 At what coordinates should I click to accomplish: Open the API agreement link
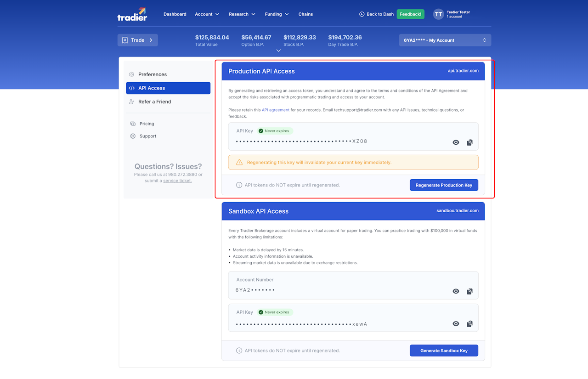[x=276, y=110]
